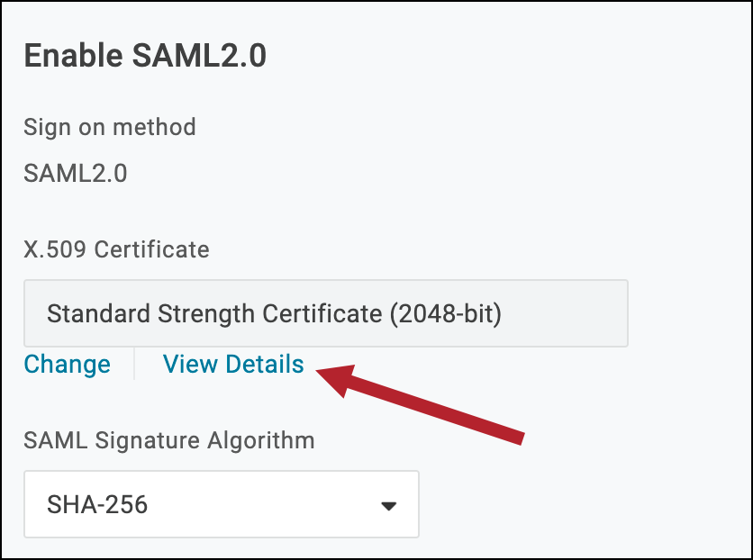
Task: Click the black caret arrow in SHA-256 box
Action: [388, 506]
